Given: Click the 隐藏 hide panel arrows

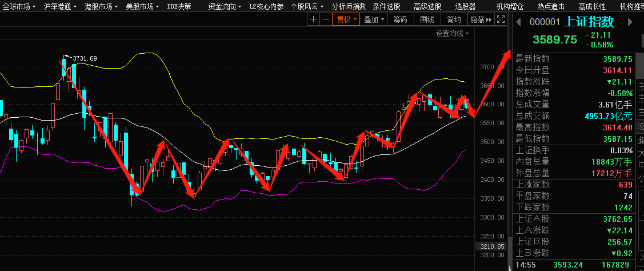Looking at the screenshot, I should 481,19.
